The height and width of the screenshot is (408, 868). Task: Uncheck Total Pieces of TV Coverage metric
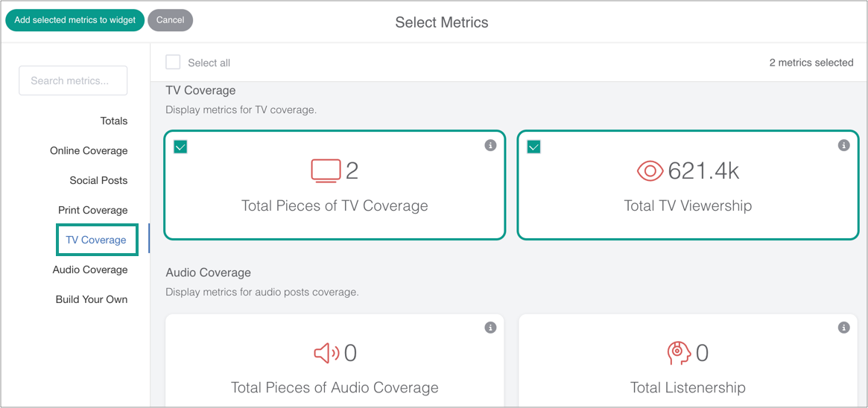tap(180, 147)
